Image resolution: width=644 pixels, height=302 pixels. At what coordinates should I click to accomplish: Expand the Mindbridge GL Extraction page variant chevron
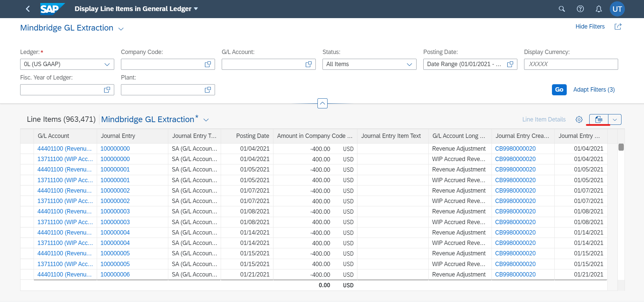pyautogui.click(x=121, y=29)
